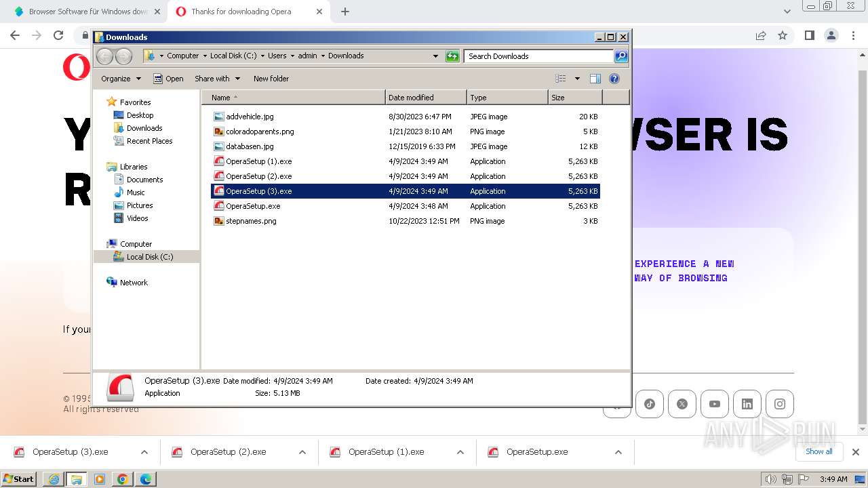The height and width of the screenshot is (488, 868).
Task: Click the search magnifier icon in Explorer
Action: click(x=620, y=56)
